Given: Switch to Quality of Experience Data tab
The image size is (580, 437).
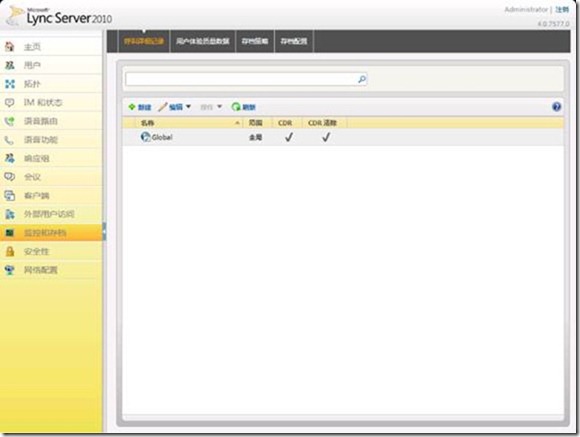Looking at the screenshot, I should (203, 41).
